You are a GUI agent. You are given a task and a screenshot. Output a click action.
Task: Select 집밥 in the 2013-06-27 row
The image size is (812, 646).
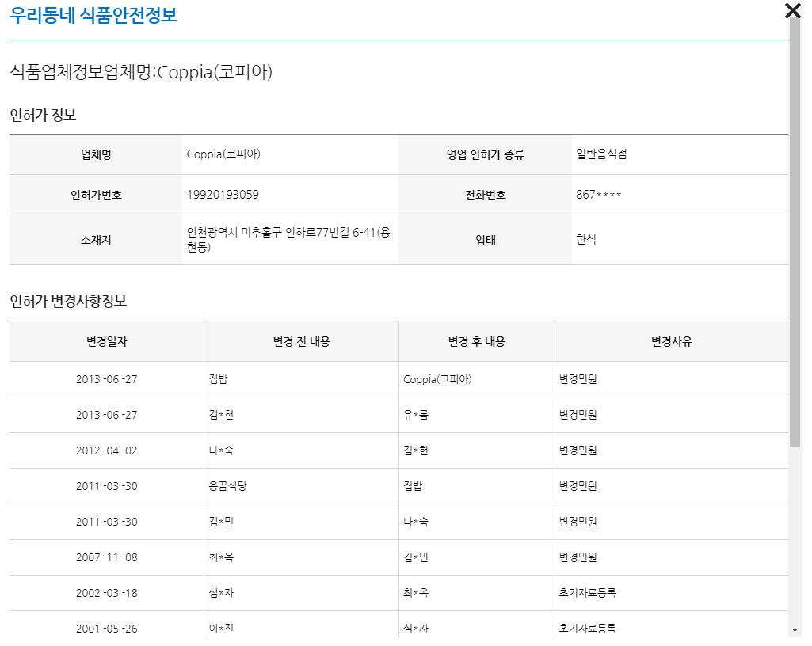click(218, 379)
